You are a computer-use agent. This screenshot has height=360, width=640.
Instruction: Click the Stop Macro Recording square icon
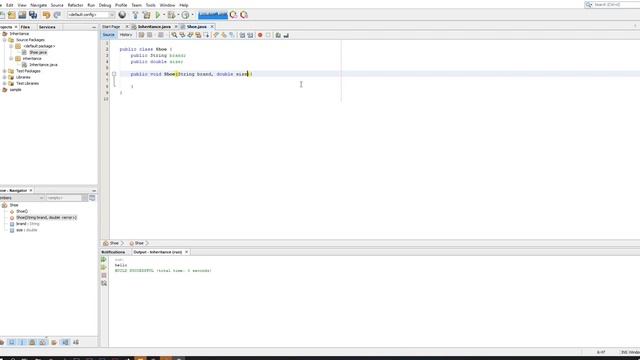(268, 35)
